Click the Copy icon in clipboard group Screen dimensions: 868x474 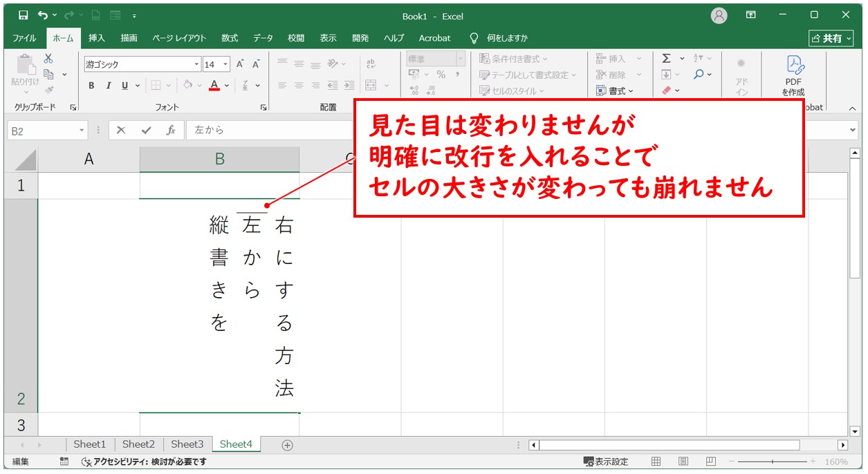point(48,74)
